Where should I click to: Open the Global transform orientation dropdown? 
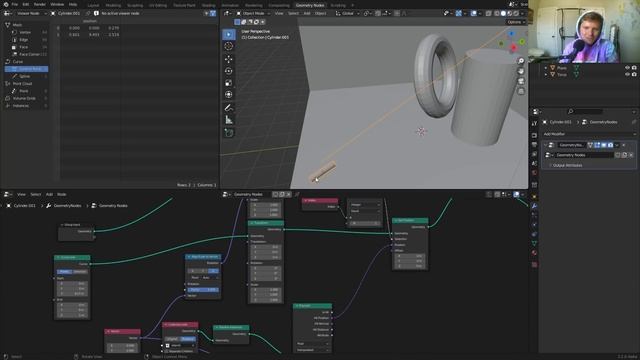(347, 13)
